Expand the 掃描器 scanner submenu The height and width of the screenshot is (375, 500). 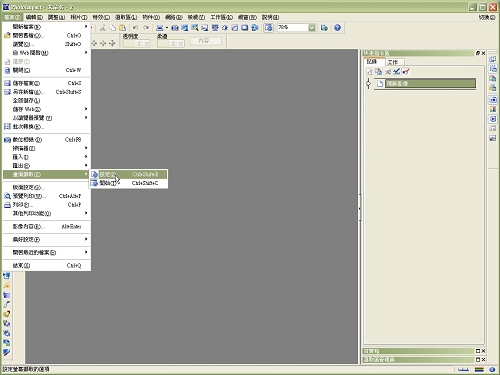[86, 148]
